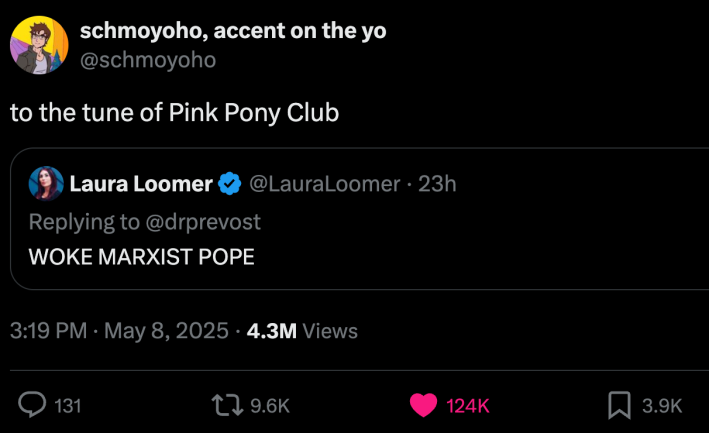Toggle the pink heart like icon
Image resolution: width=709 pixels, height=433 pixels.
pyautogui.click(x=424, y=404)
